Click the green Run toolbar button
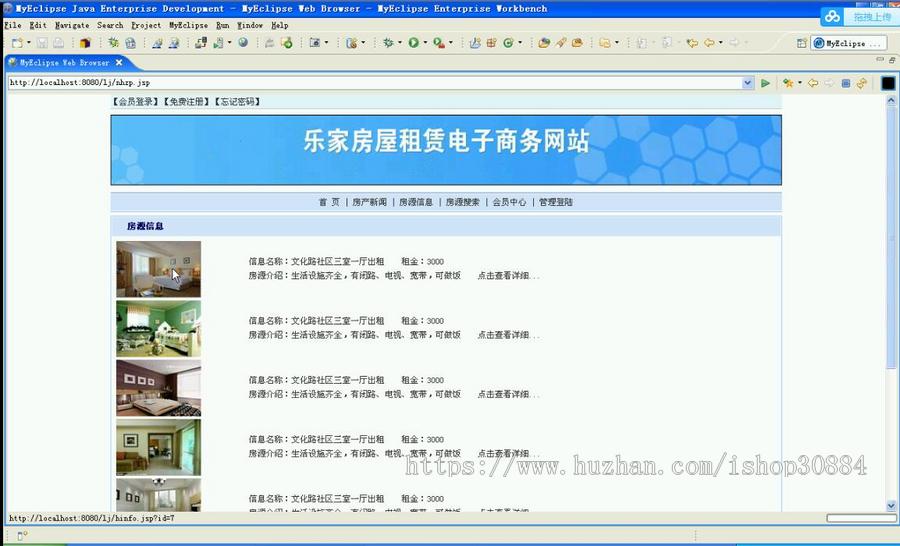Viewport: 900px width, 546px height. pos(413,43)
